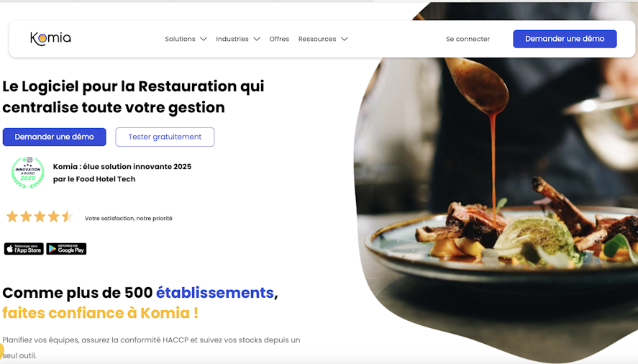The height and width of the screenshot is (364, 638).
Task: Click the Se connecter link
Action: tap(468, 39)
